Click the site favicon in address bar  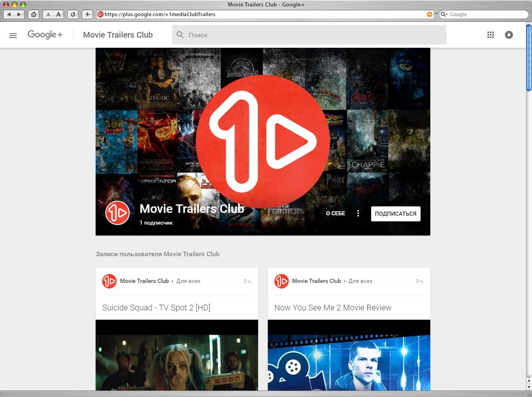click(x=100, y=14)
